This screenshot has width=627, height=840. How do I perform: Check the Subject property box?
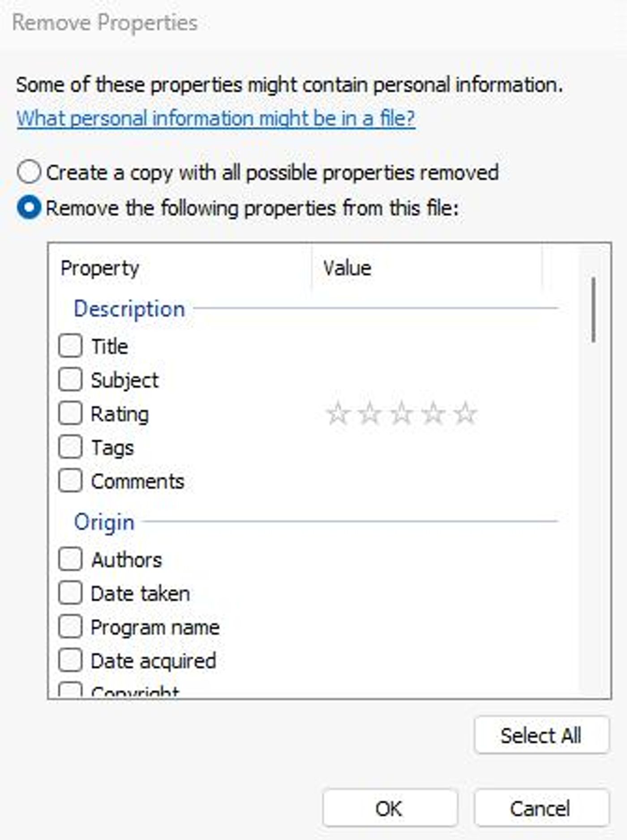(70, 379)
